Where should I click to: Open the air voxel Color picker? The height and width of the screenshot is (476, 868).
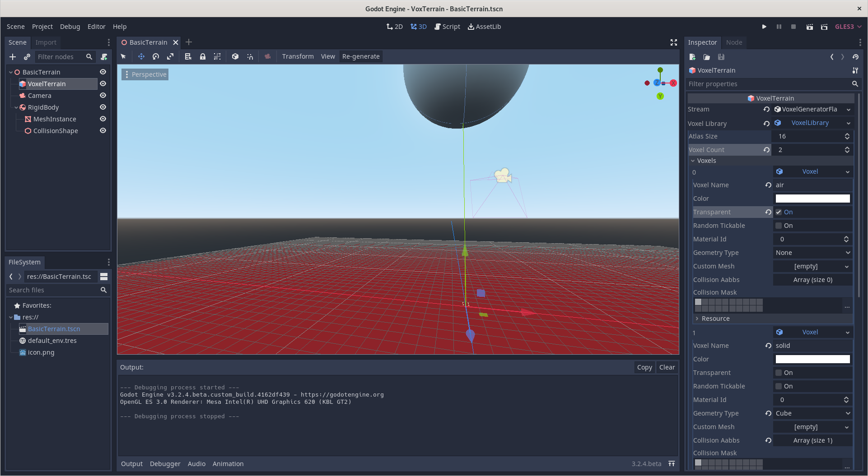coord(812,198)
